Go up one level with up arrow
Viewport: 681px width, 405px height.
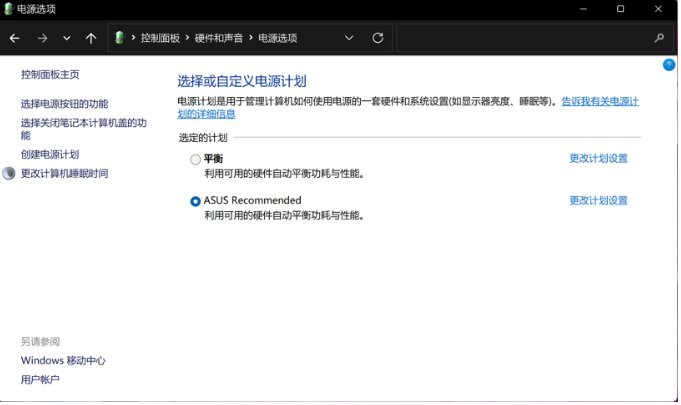pyautogui.click(x=91, y=38)
